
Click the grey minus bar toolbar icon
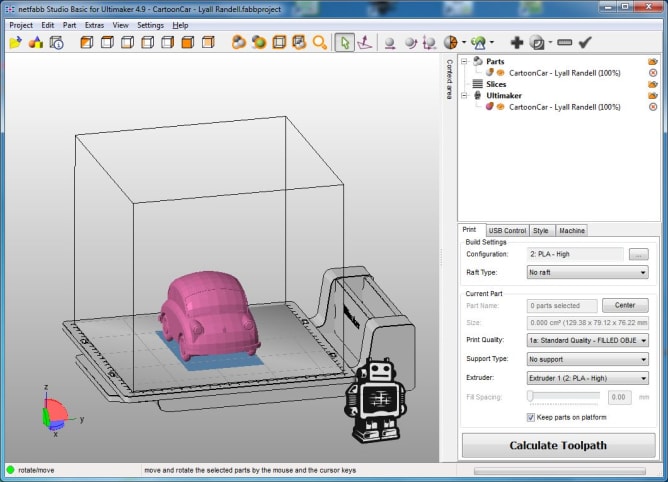564,42
